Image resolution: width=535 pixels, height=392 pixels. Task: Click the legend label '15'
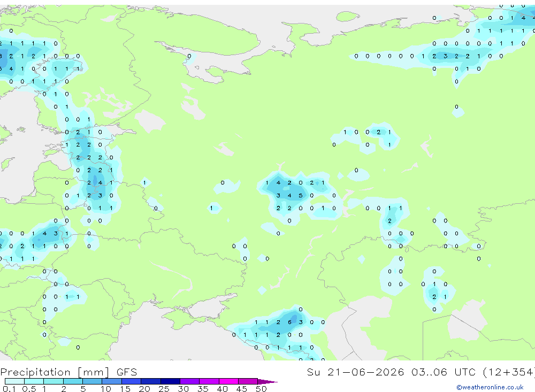[125, 389]
